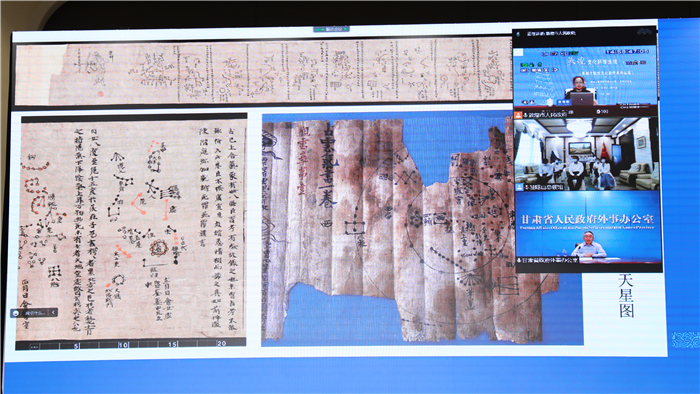This screenshot has height=394, width=700.
Task: Click the speaker name text in panel header
Action: 551,33
